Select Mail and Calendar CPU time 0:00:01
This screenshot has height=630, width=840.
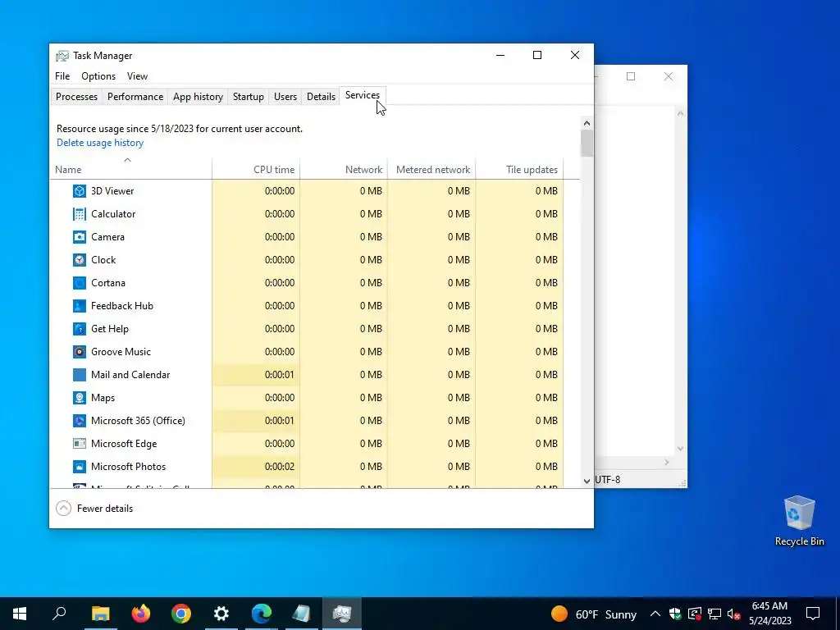point(256,375)
